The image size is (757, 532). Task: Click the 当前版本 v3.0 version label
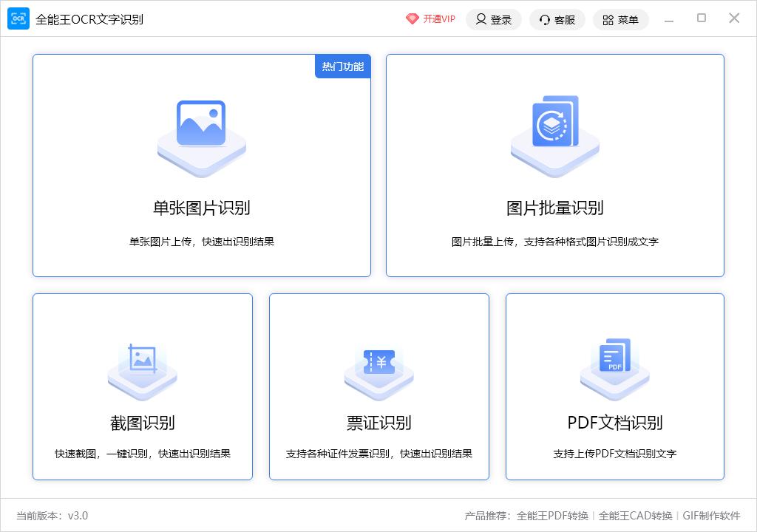click(51, 516)
